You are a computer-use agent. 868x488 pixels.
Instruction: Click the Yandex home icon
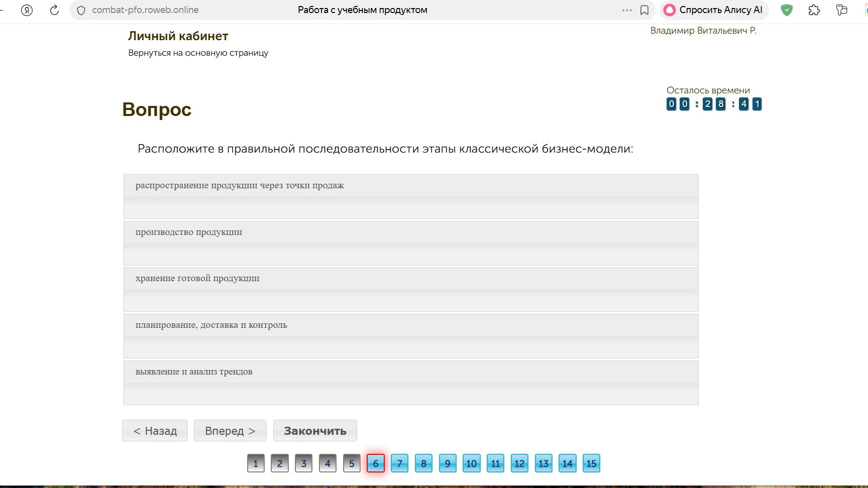tap(27, 10)
